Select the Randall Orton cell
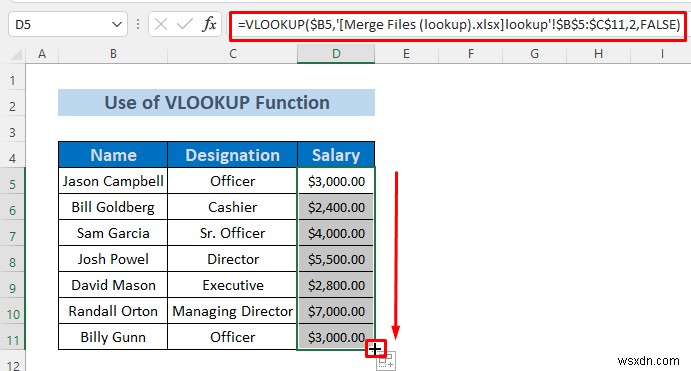 click(113, 311)
